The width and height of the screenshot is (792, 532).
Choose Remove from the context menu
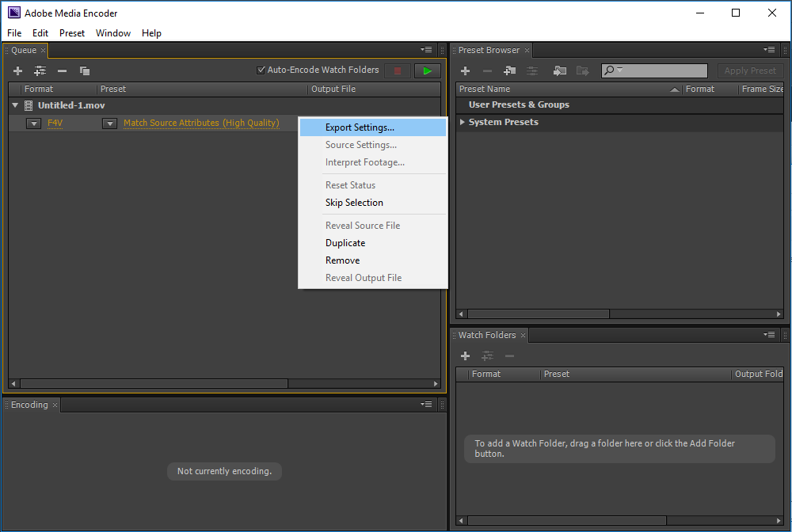[373, 260]
